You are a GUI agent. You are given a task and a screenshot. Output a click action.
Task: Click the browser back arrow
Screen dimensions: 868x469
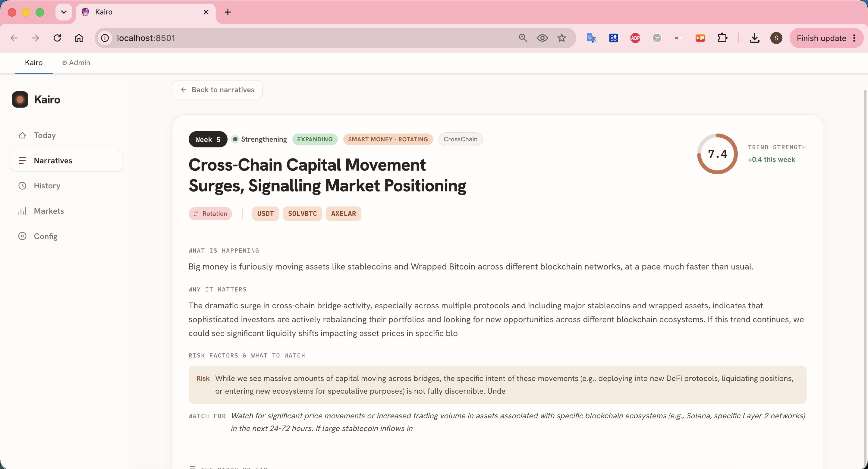pos(14,38)
